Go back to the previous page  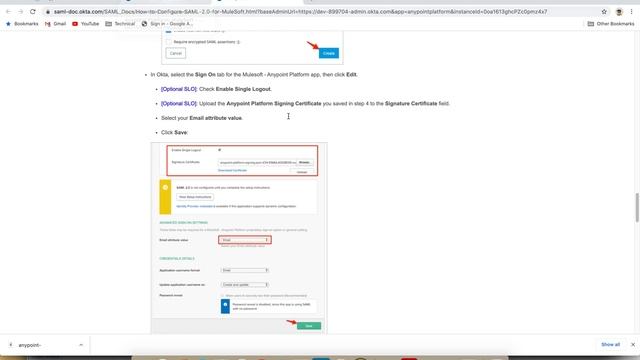tap(9, 12)
